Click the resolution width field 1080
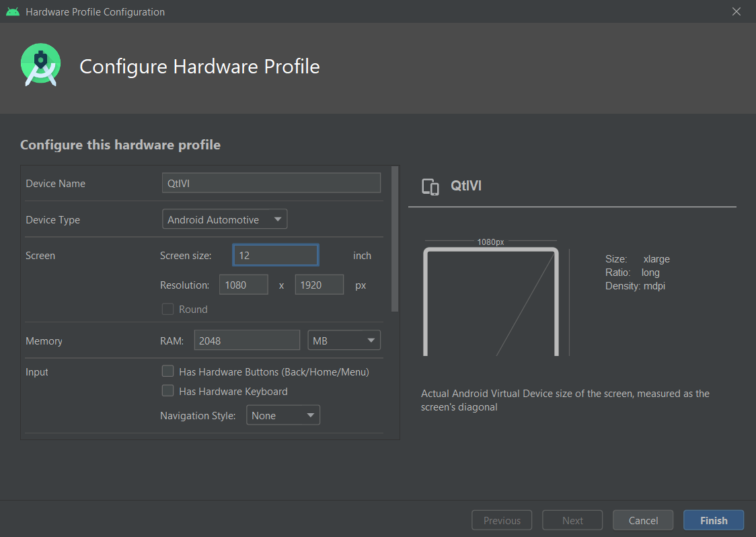This screenshot has width=756, height=537. (x=243, y=285)
